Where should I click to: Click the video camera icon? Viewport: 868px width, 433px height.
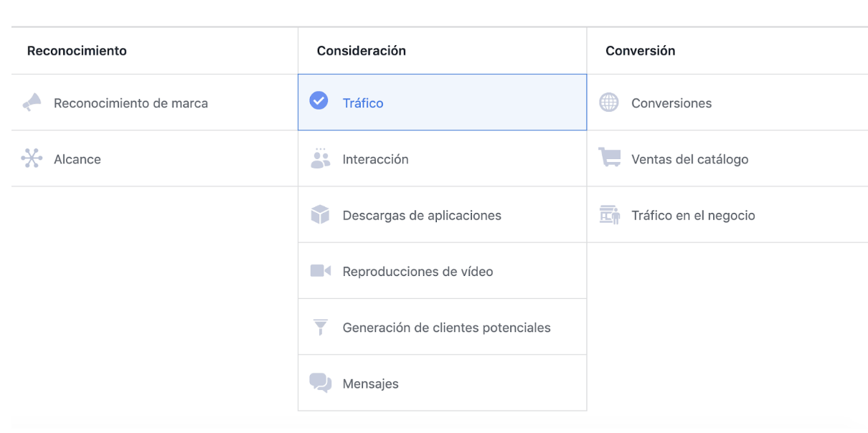click(x=320, y=271)
